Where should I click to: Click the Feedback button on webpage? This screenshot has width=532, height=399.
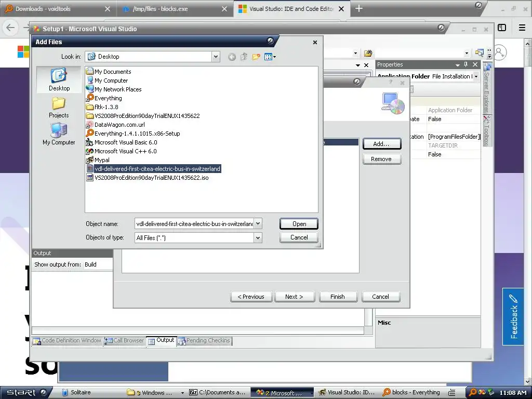point(513,316)
